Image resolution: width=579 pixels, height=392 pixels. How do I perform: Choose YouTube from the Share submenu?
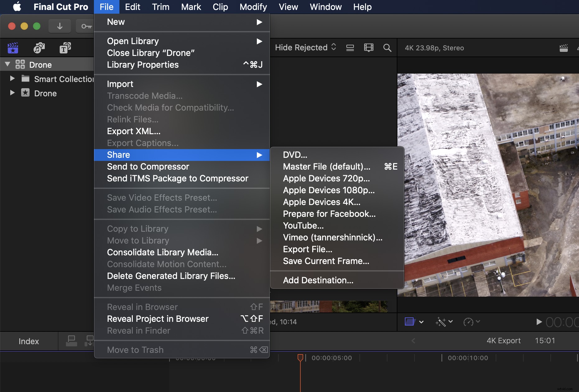(303, 226)
